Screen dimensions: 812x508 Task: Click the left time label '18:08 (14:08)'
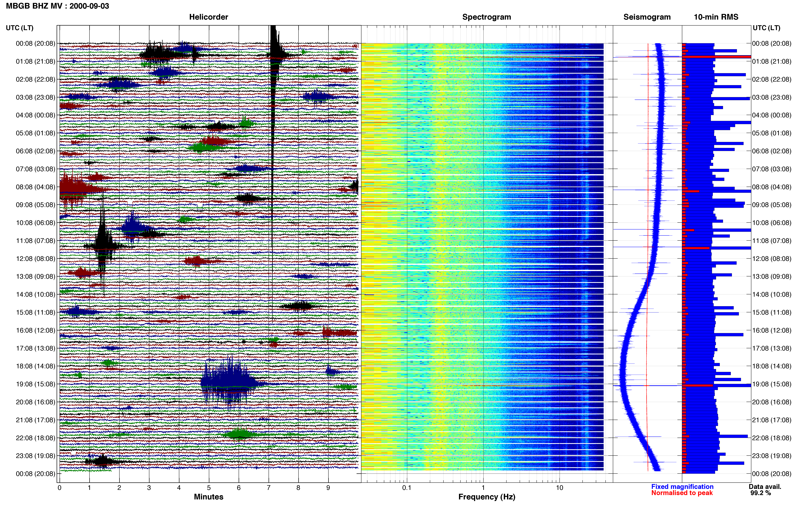(36, 366)
